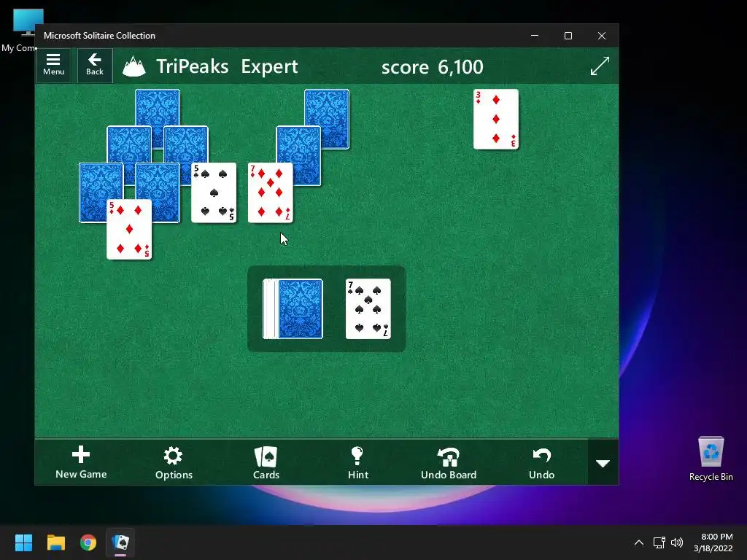Open the Windows Start menu
Image resolution: width=747 pixels, height=560 pixels.
[x=23, y=542]
